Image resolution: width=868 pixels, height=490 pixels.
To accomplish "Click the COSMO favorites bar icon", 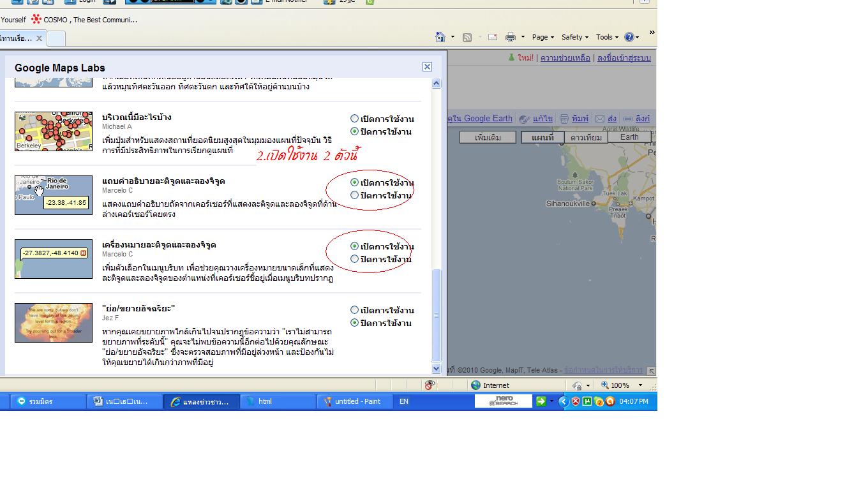I will [x=36, y=19].
